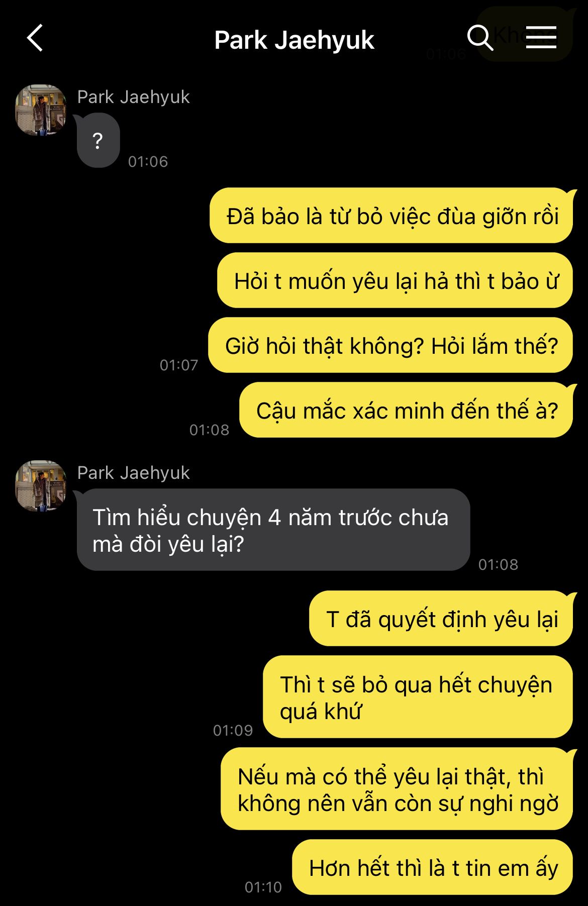Viewport: 588px width, 906px height.
Task: Tap sender name above 'Tìm hiểu chuyện' message
Action: coord(134,473)
